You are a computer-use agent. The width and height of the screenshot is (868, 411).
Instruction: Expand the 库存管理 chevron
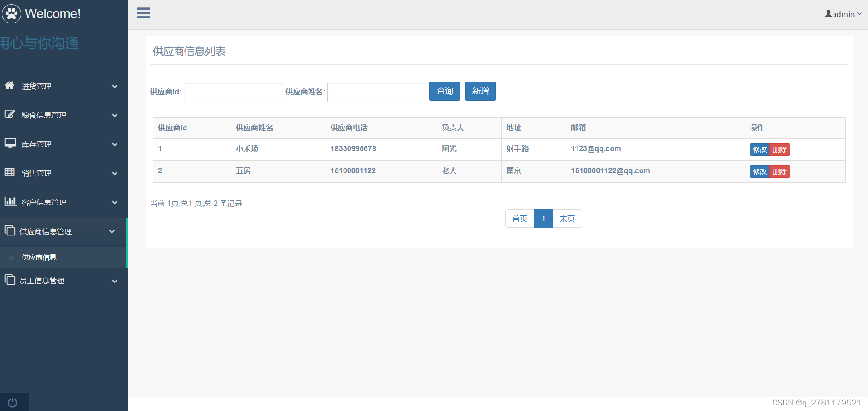[115, 144]
